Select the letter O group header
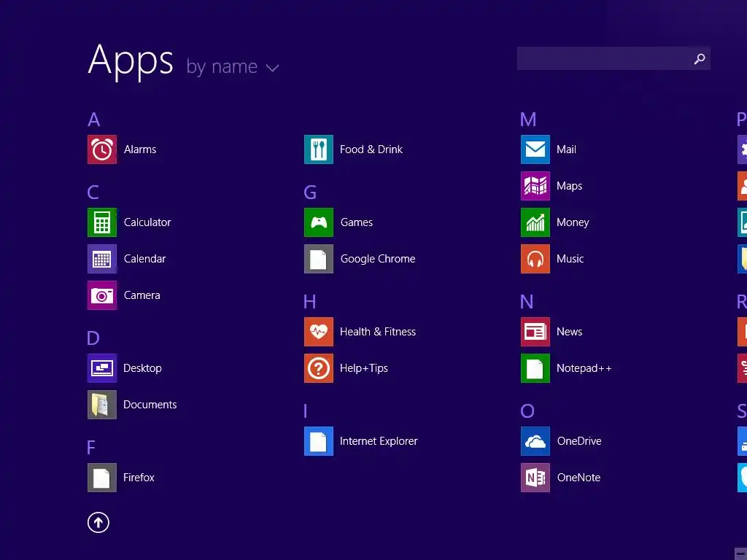The image size is (747, 560). coord(527,411)
